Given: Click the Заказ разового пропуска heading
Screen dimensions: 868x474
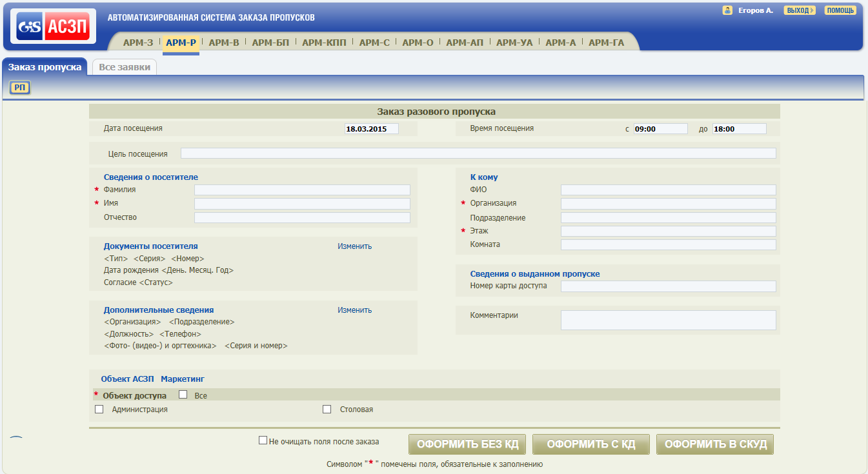Looking at the screenshot, I should click(436, 112).
